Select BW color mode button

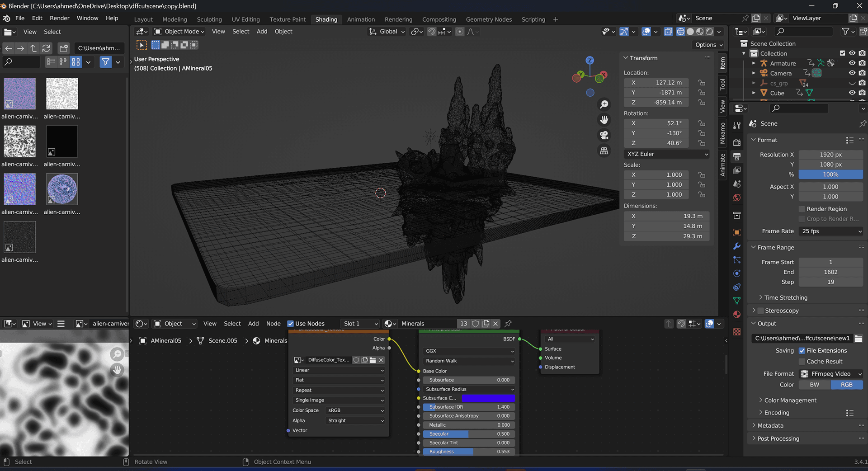(x=814, y=385)
